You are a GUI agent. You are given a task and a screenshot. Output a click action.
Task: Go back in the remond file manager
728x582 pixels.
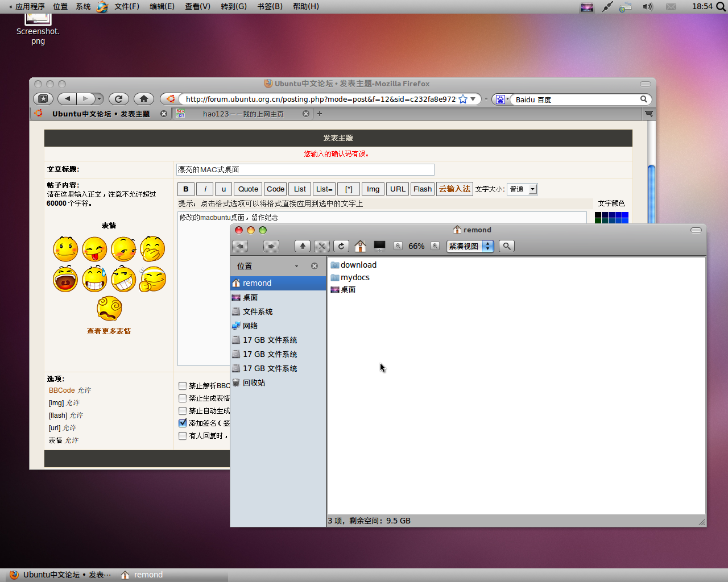pos(240,246)
